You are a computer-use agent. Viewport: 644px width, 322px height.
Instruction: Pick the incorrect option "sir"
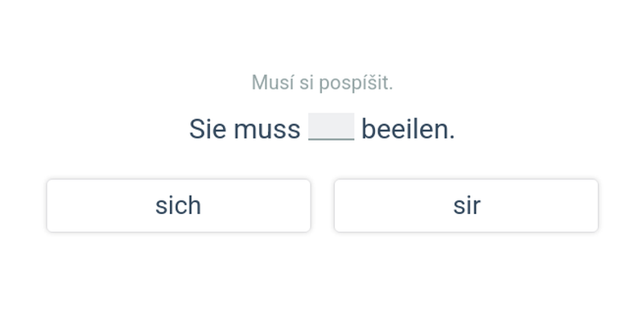[x=466, y=206]
